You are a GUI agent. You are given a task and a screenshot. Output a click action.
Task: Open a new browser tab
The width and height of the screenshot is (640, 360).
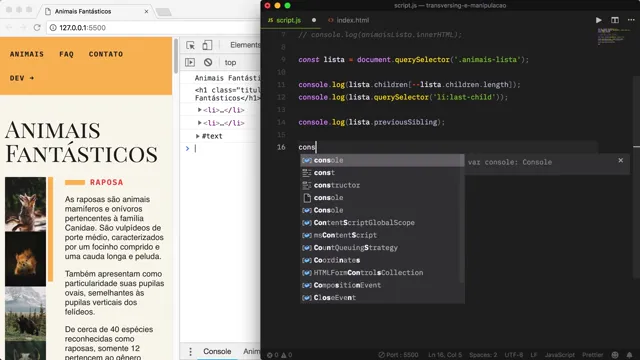(x=164, y=12)
